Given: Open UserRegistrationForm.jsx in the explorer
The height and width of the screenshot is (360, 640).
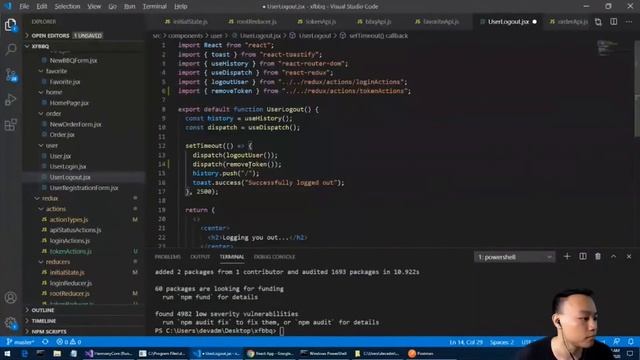Looking at the screenshot, I should (x=84, y=188).
